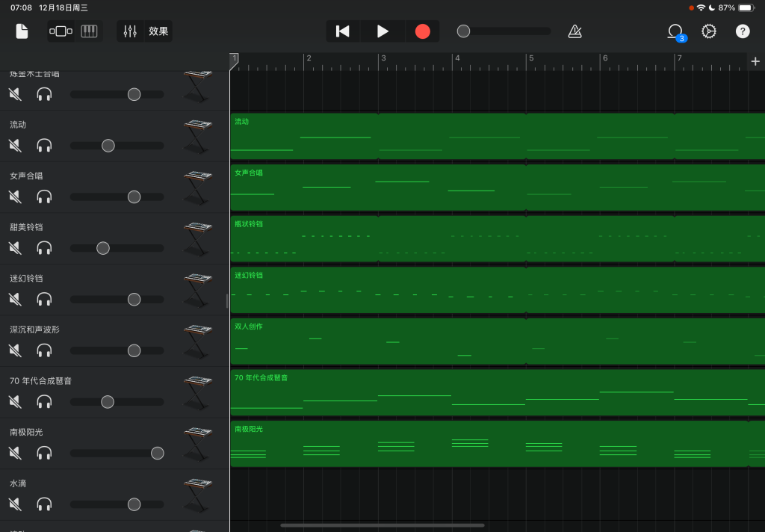Tap the playhead at bar 1
765x532 pixels.
pyautogui.click(x=234, y=61)
